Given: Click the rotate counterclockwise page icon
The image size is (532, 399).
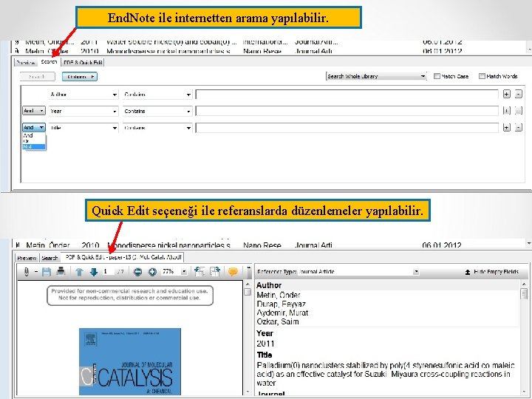Looking at the screenshot, I should tap(199, 271).
